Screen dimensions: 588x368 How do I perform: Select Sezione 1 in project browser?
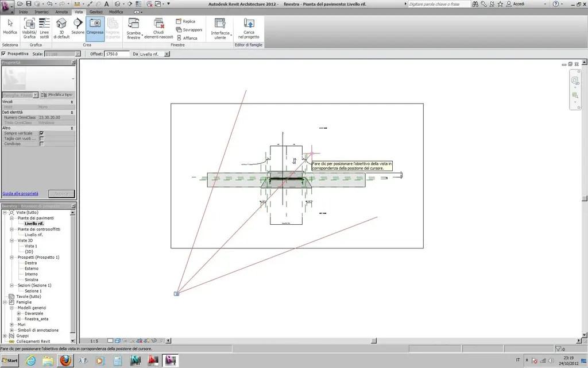[33, 291]
